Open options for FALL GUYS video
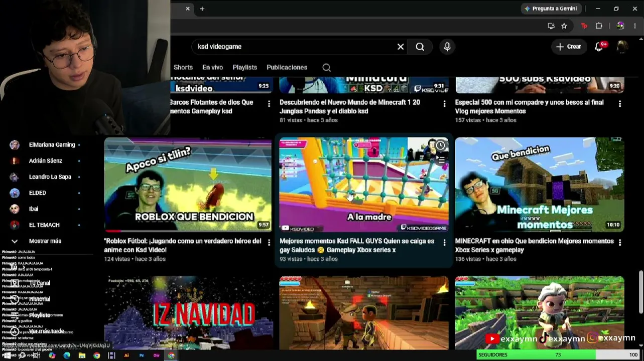Image resolution: width=644 pixels, height=361 pixels. tap(444, 243)
